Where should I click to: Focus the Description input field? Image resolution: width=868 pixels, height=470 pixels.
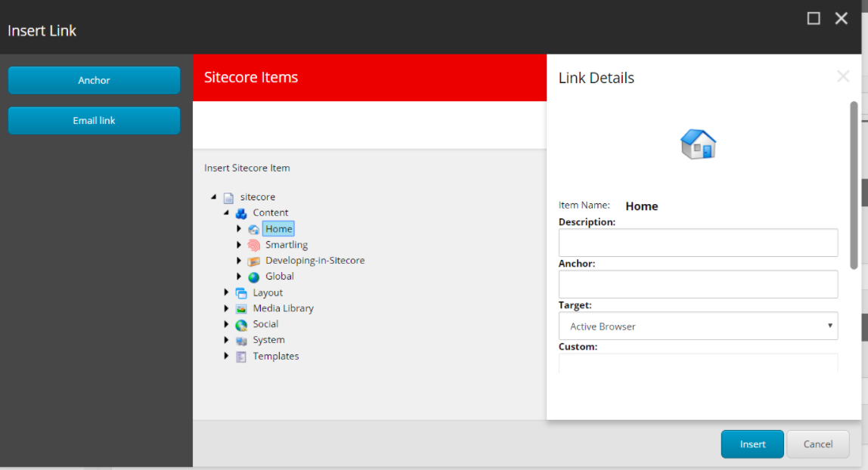(698, 243)
